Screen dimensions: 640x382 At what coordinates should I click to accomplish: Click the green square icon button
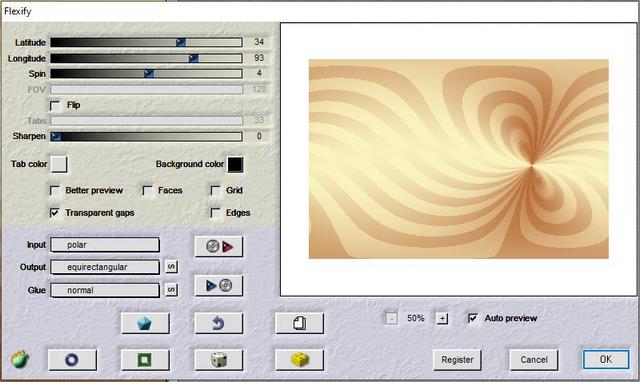coord(145,360)
